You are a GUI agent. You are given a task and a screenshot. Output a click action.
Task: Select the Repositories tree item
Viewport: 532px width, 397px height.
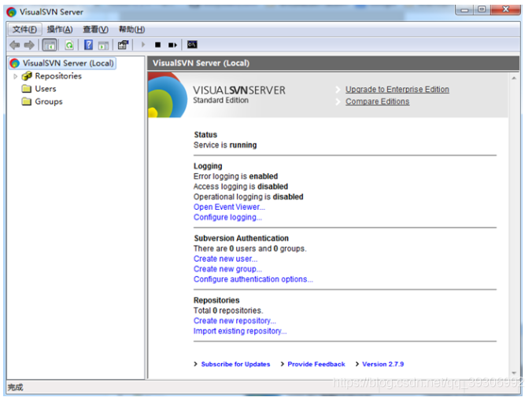pyautogui.click(x=58, y=76)
